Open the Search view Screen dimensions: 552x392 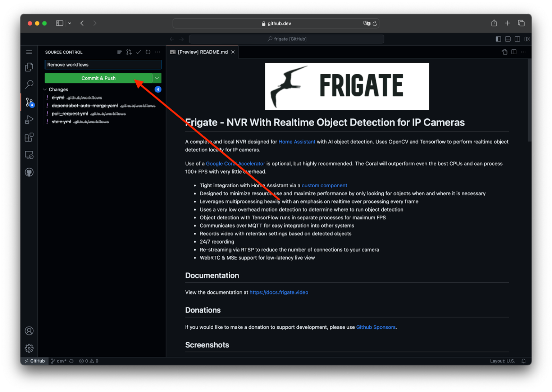coord(29,84)
